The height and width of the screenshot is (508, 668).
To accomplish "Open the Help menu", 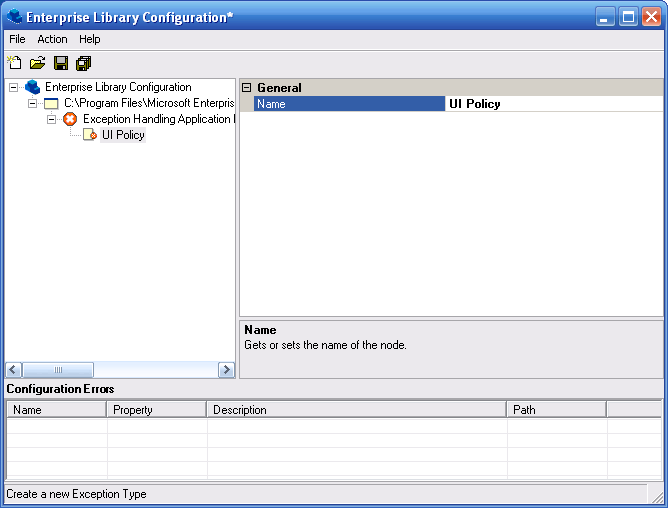I will click(x=90, y=39).
